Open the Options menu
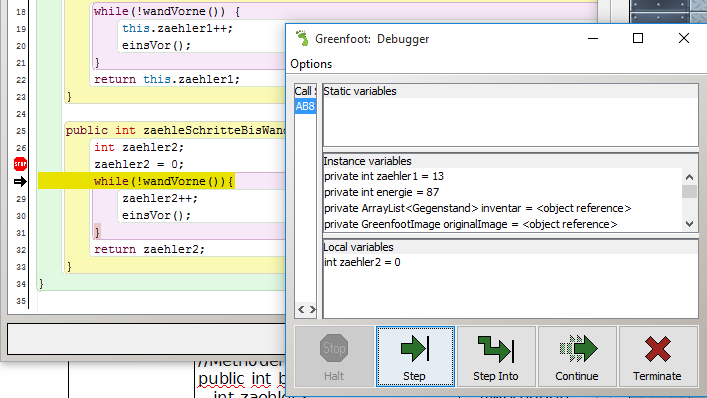Screen dimensions: 707x398 coord(311,64)
